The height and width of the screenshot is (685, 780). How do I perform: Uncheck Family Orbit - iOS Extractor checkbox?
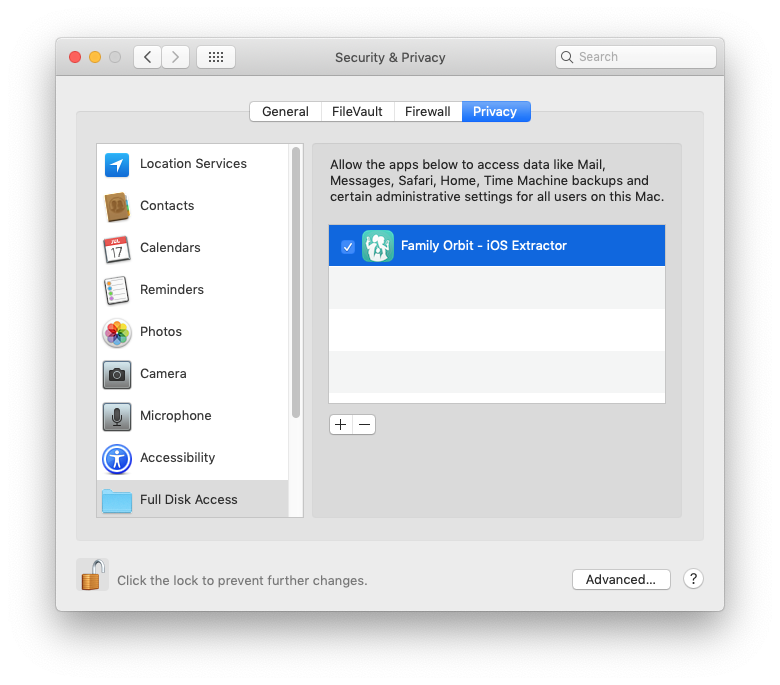348,246
